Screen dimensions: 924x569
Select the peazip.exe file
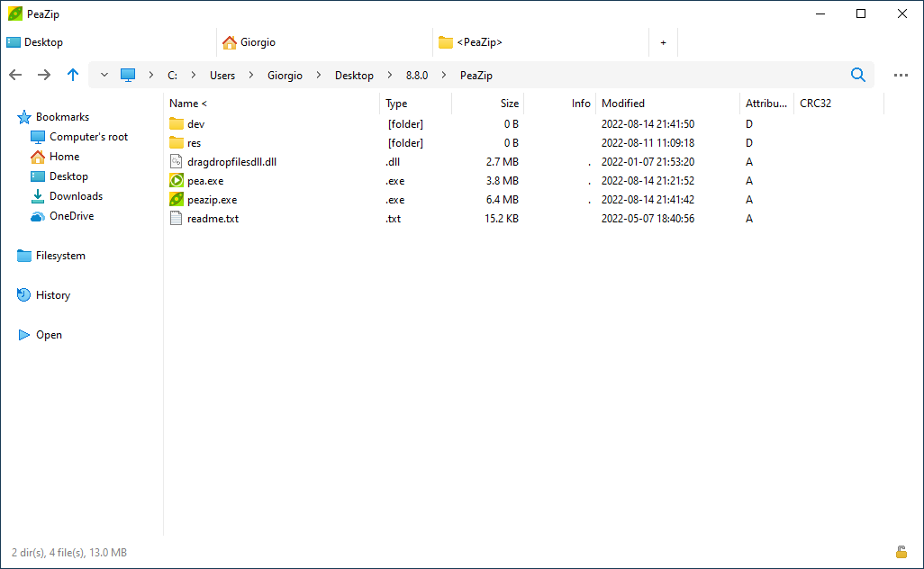(213, 200)
